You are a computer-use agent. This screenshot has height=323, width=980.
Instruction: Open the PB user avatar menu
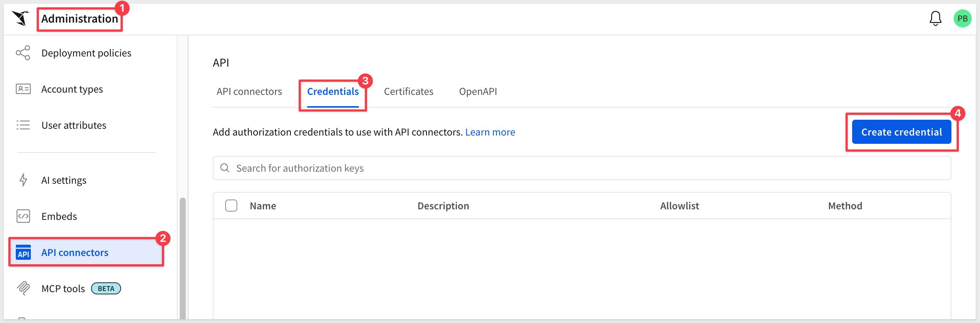click(x=962, y=18)
